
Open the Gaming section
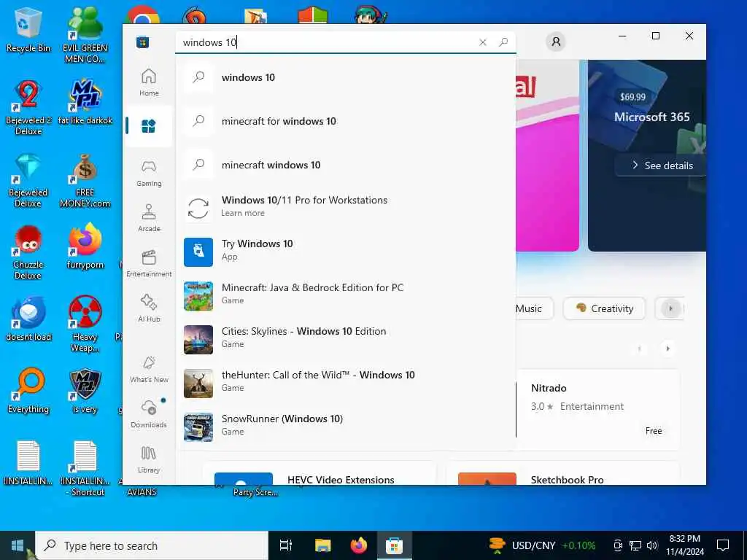[149, 173]
